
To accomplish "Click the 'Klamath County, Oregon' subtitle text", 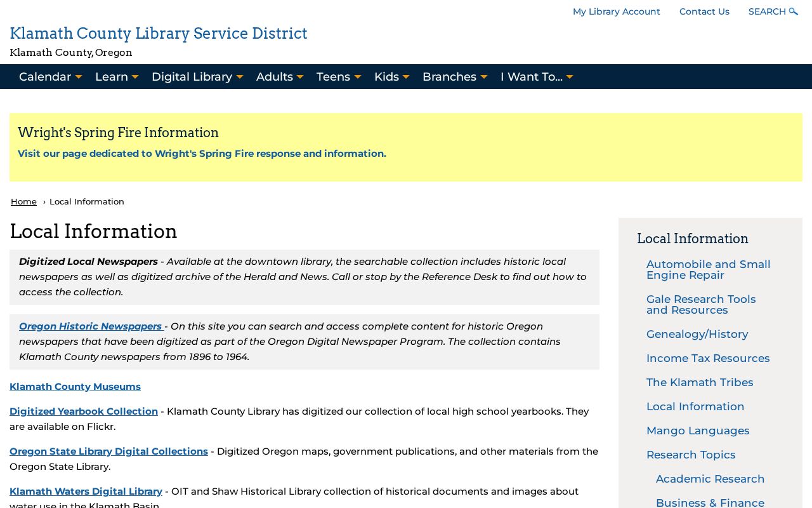I will pos(71,53).
